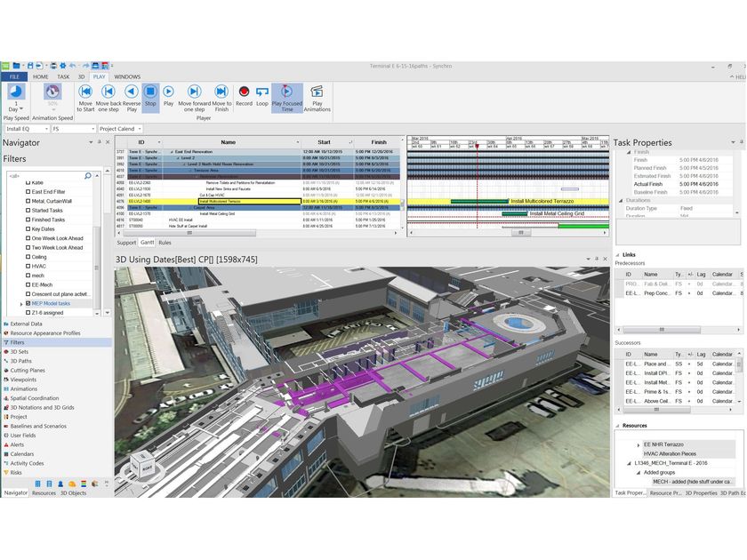The height and width of the screenshot is (560, 747).
Task: Click the navigation cube in 3D view
Action: [143, 465]
